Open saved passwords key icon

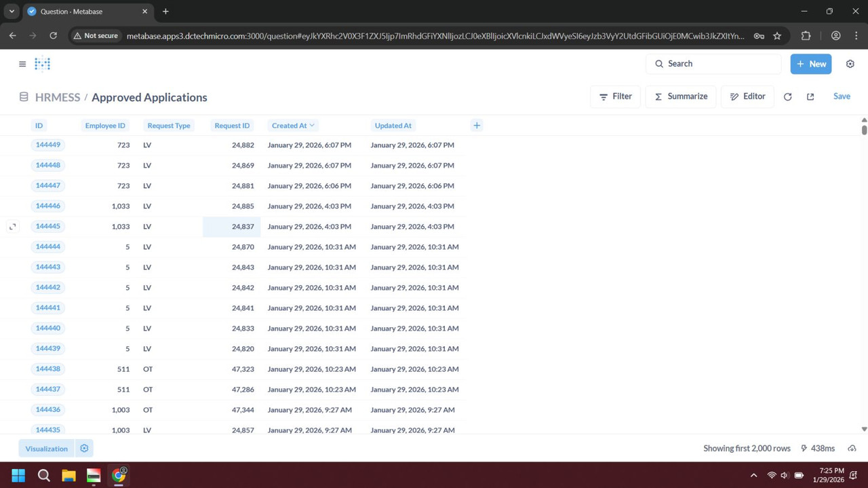[x=759, y=35]
